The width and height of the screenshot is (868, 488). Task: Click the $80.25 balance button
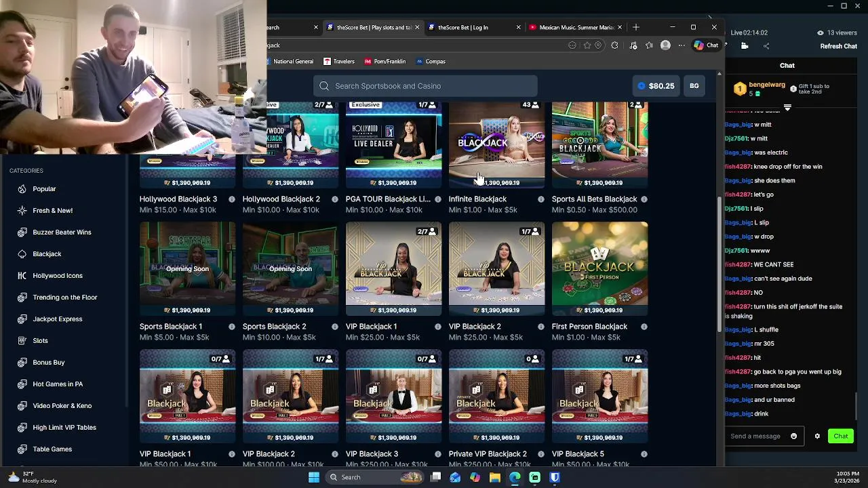click(656, 86)
